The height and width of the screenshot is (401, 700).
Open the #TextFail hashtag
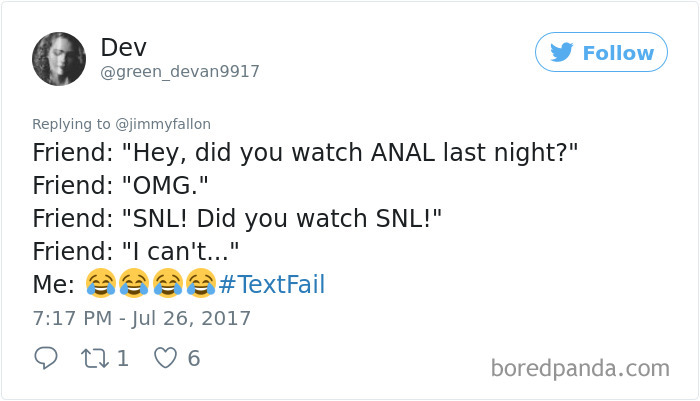pos(271,285)
